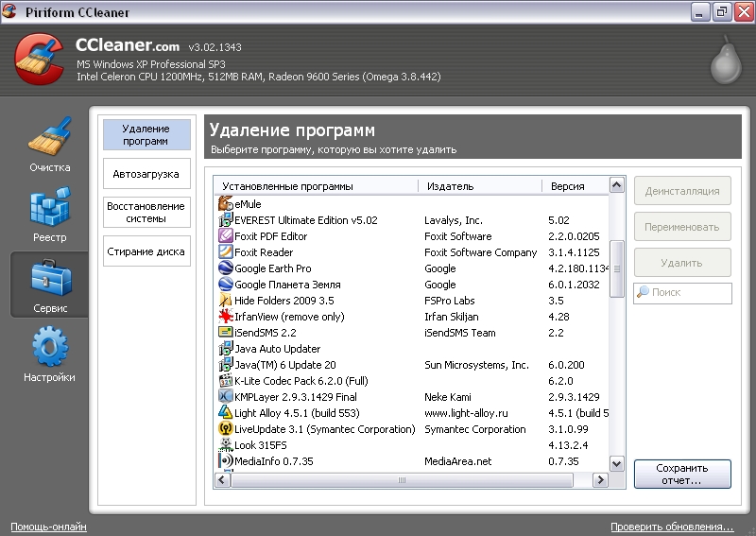
Task: Select Hide Folders 2009 icon
Action: [x=225, y=300]
